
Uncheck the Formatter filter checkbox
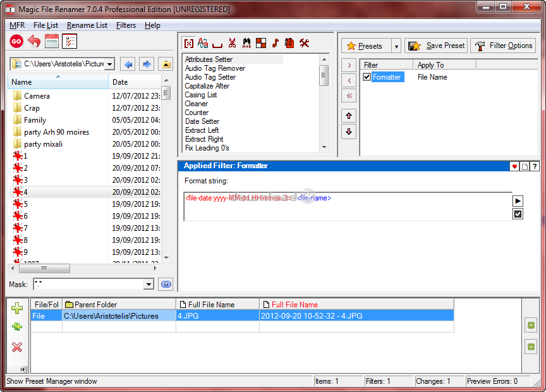[x=367, y=77]
